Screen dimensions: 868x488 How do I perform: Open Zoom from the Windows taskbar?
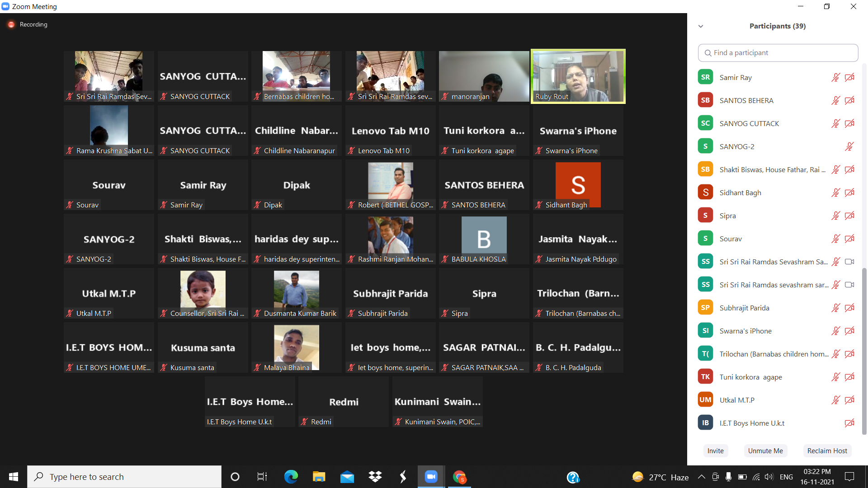click(431, 477)
